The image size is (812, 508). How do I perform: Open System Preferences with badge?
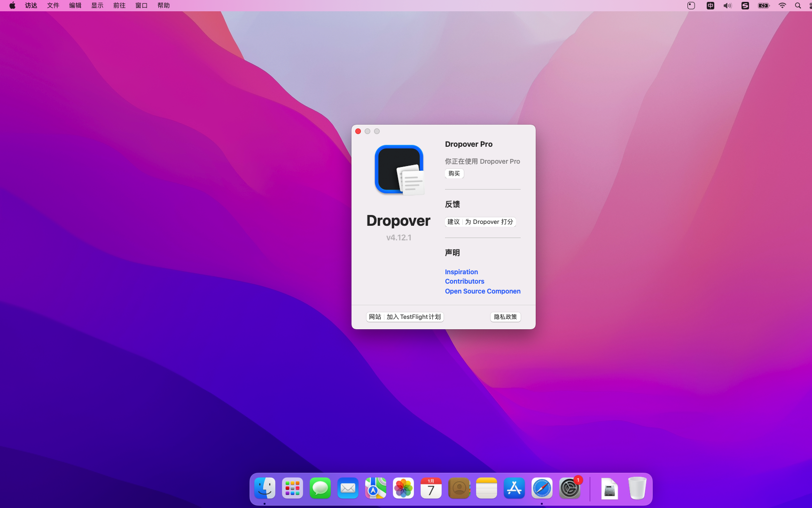pyautogui.click(x=570, y=488)
